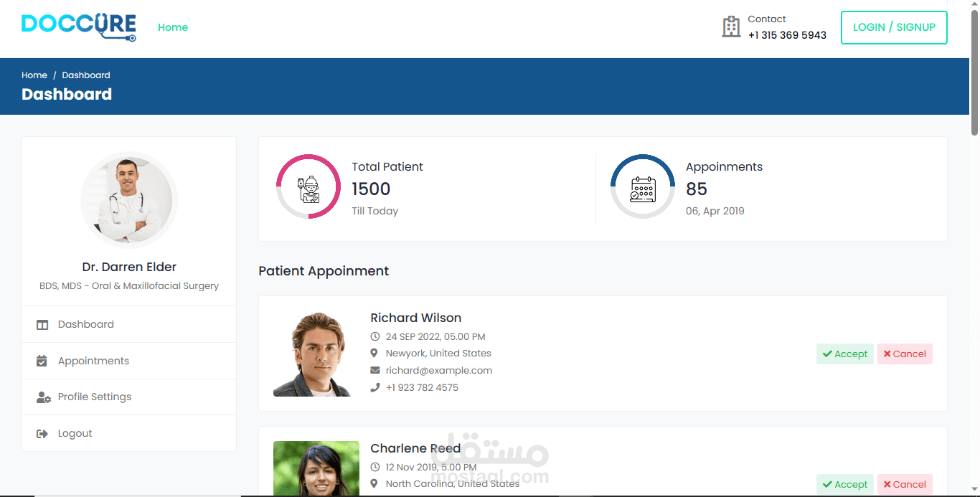Image resolution: width=980 pixels, height=497 pixels.
Task: Accept Charlene Reed's appointment
Action: (844, 485)
